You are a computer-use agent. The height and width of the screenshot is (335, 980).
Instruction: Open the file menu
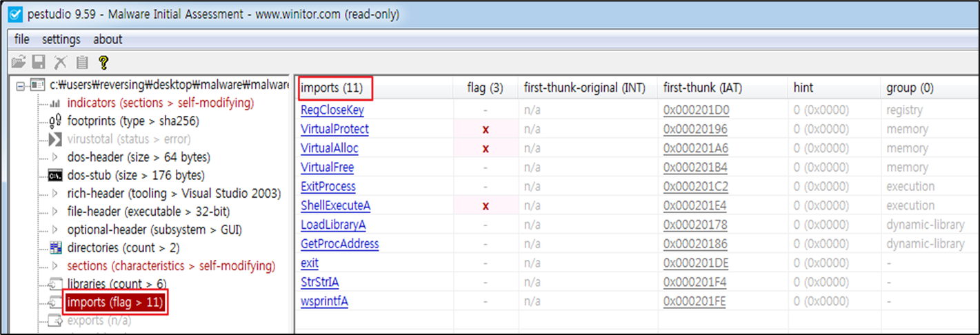21,39
